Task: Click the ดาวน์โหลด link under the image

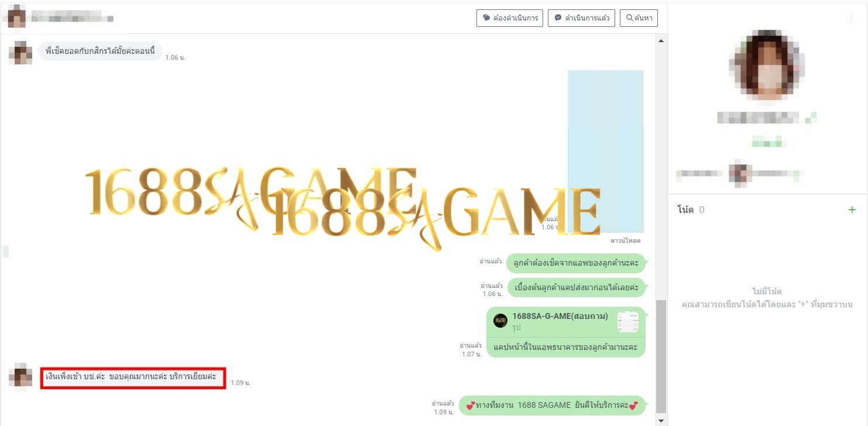Action: pyautogui.click(x=625, y=241)
